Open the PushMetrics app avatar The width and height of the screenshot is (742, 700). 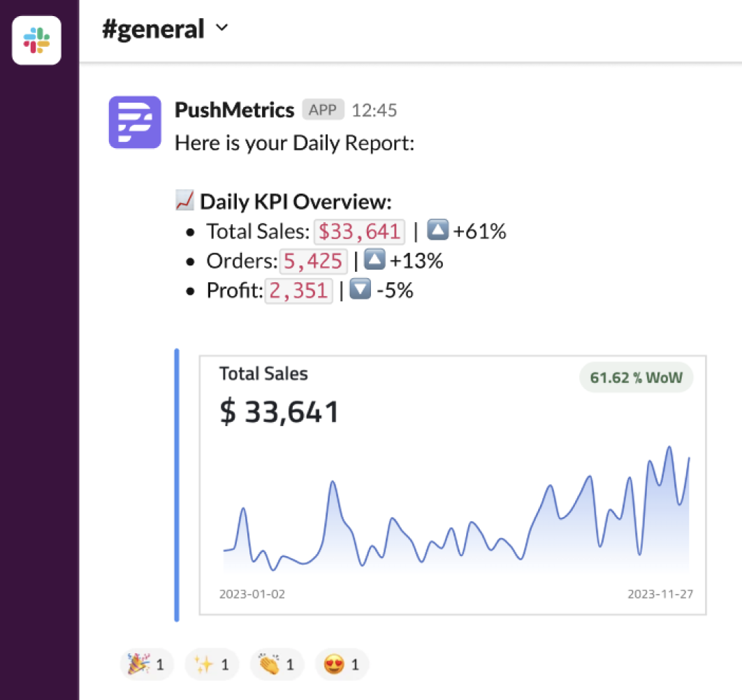point(136,122)
